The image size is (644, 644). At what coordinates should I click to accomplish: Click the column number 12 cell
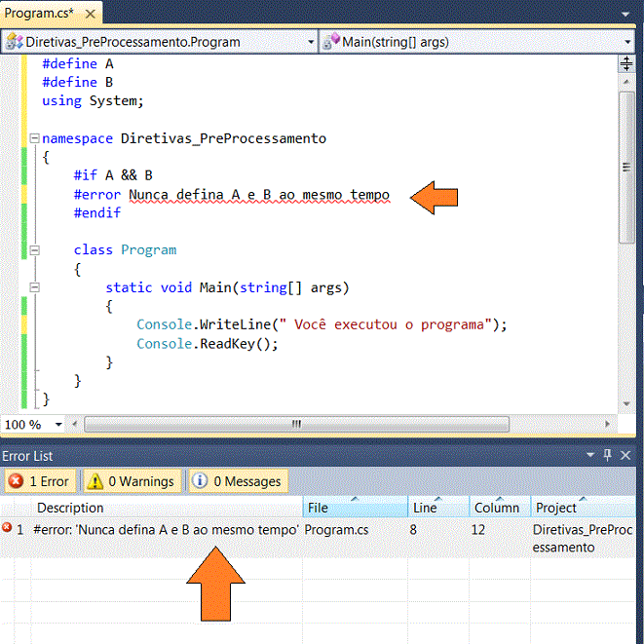[478, 530]
